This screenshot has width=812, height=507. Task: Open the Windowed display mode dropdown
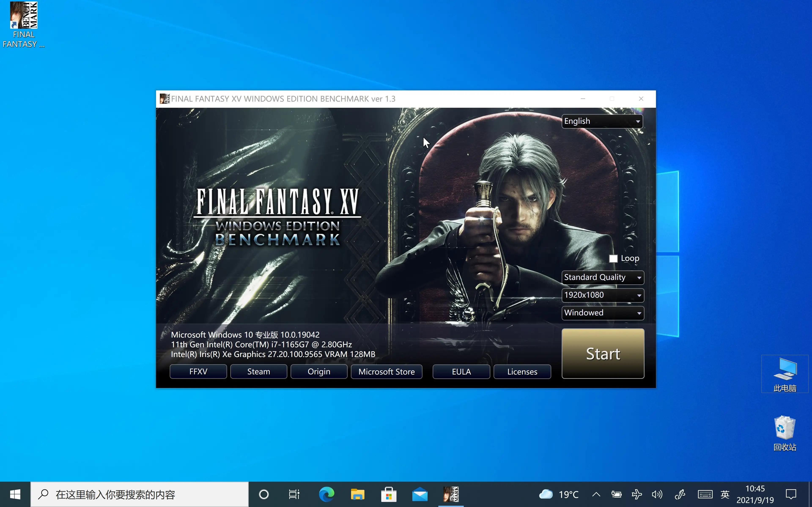(603, 313)
